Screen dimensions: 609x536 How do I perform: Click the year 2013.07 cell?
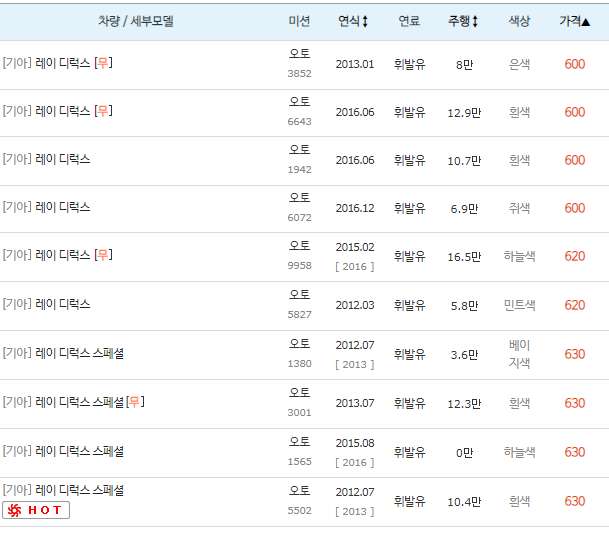355,403
